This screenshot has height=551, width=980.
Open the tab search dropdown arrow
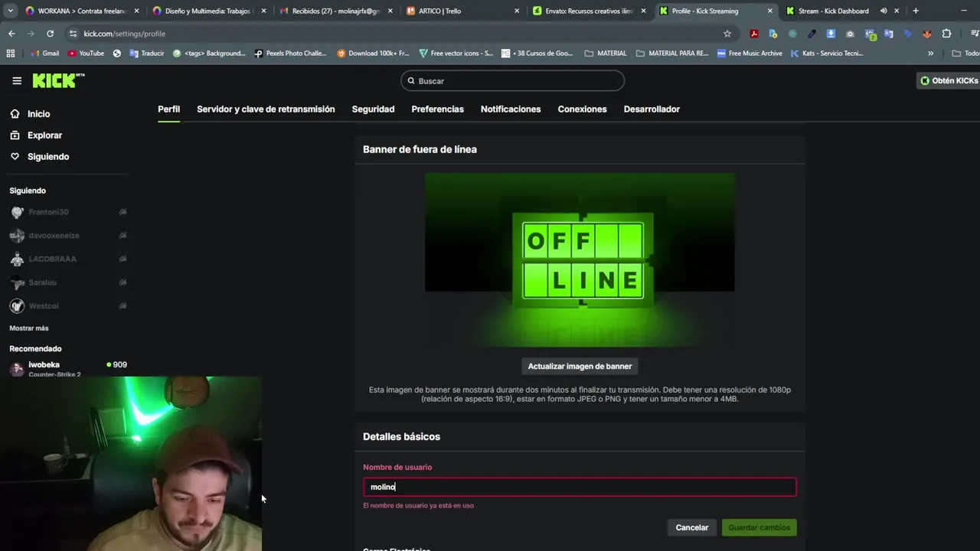(11, 11)
